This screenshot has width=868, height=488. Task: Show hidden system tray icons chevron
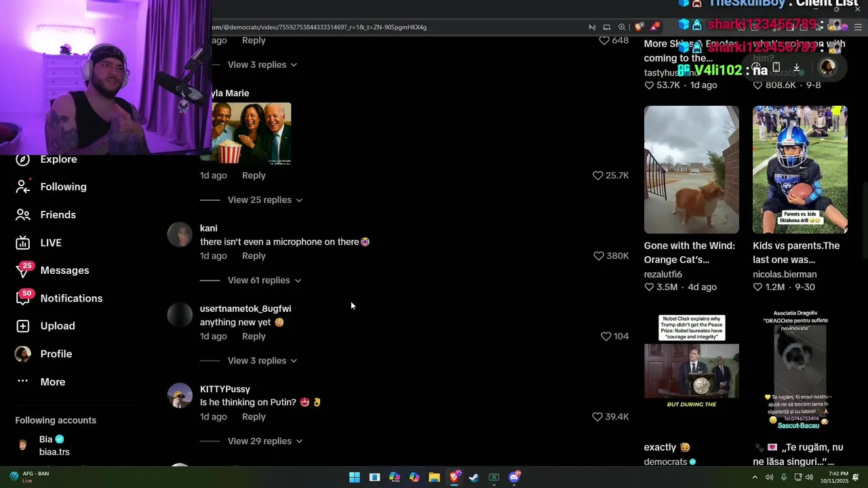tap(755, 477)
